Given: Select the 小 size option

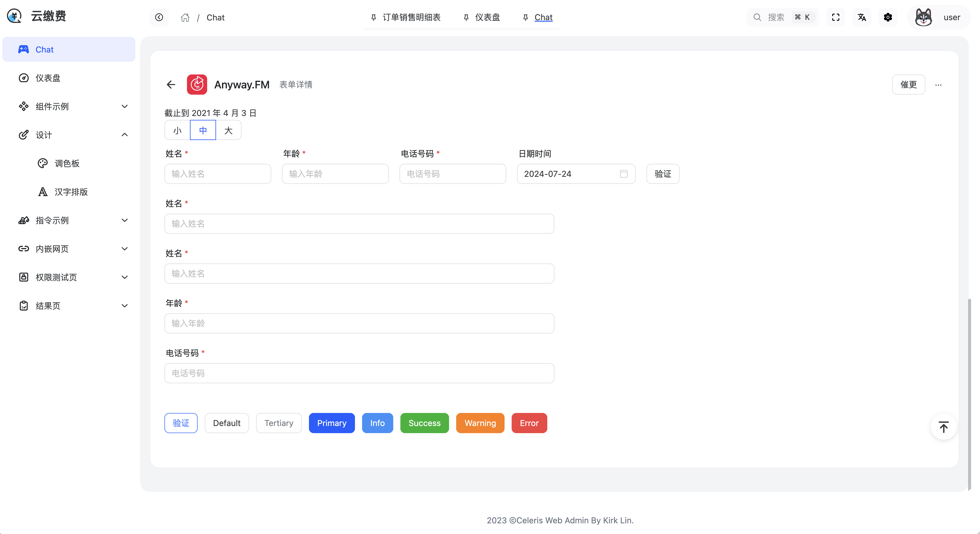Looking at the screenshot, I should point(177,131).
